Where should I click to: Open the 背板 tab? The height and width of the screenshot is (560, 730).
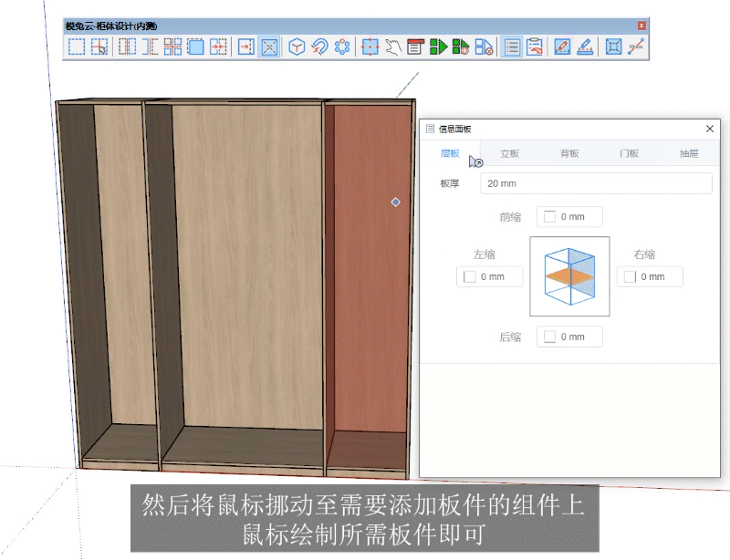tap(569, 153)
